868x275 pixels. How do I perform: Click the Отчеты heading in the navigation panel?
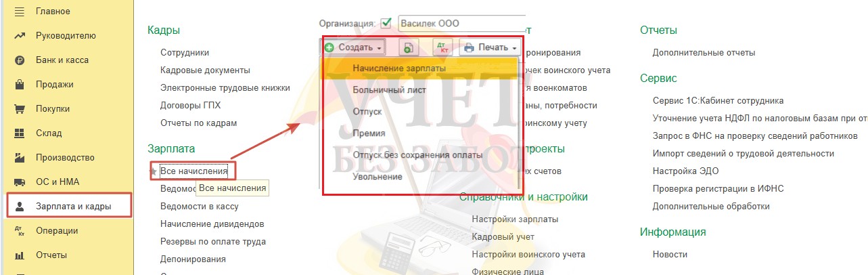[658, 30]
